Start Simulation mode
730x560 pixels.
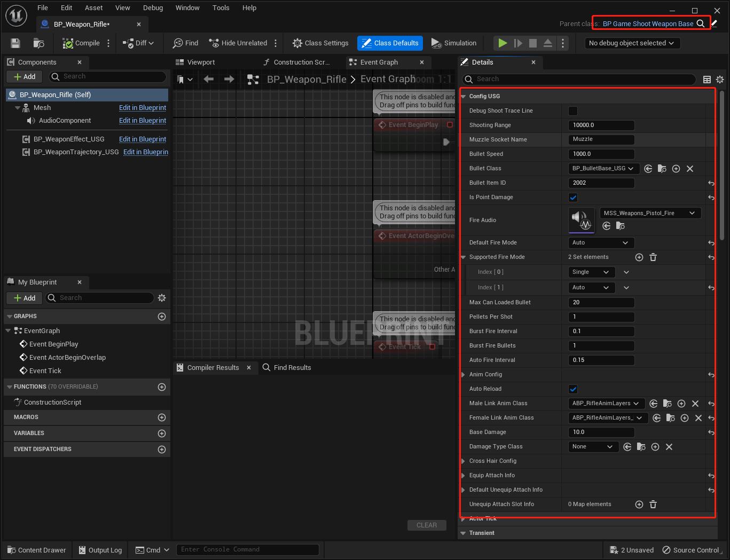tap(454, 43)
